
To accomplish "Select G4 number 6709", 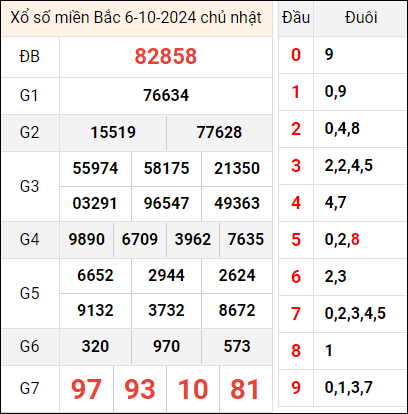I will 140,239.
